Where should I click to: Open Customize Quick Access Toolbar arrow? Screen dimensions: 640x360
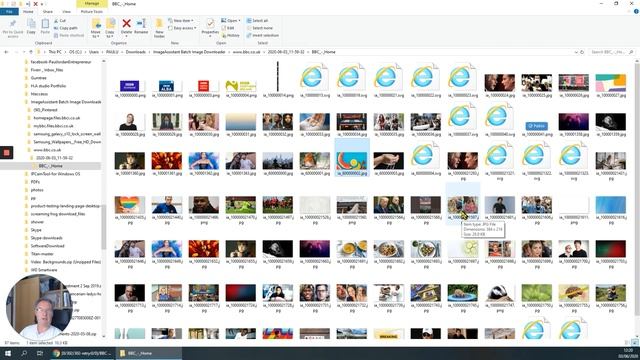42,4
